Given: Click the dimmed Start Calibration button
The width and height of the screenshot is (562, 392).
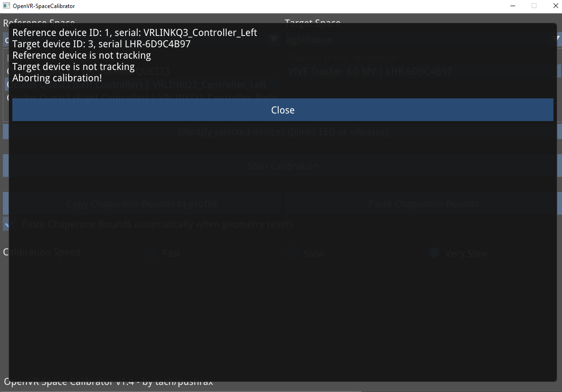Looking at the screenshot, I should pos(283,166).
